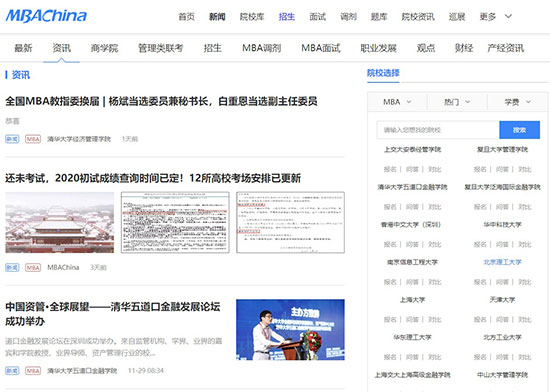The height and width of the screenshot is (392, 550).
Task: Open 院校库 in the top navigation
Action: (x=252, y=16)
